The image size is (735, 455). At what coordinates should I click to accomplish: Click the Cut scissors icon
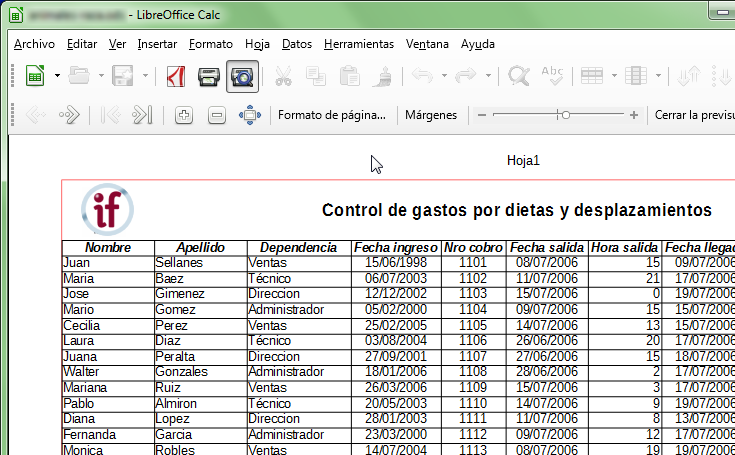[x=283, y=76]
